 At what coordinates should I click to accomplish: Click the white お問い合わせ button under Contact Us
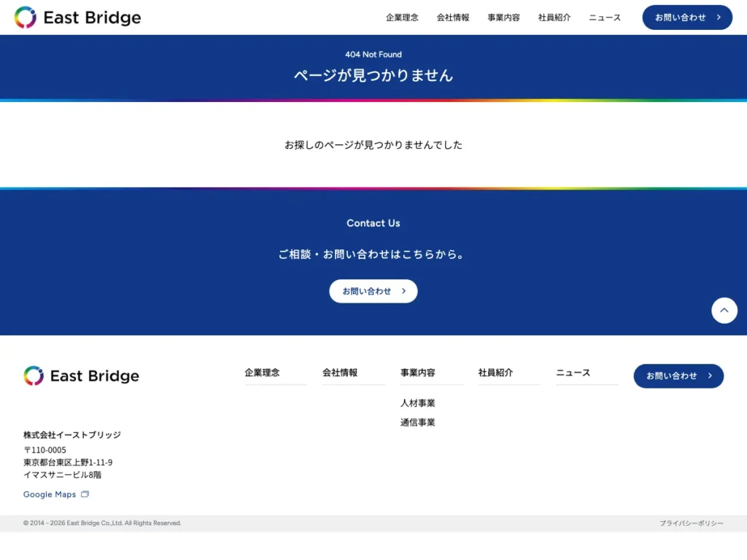373,291
